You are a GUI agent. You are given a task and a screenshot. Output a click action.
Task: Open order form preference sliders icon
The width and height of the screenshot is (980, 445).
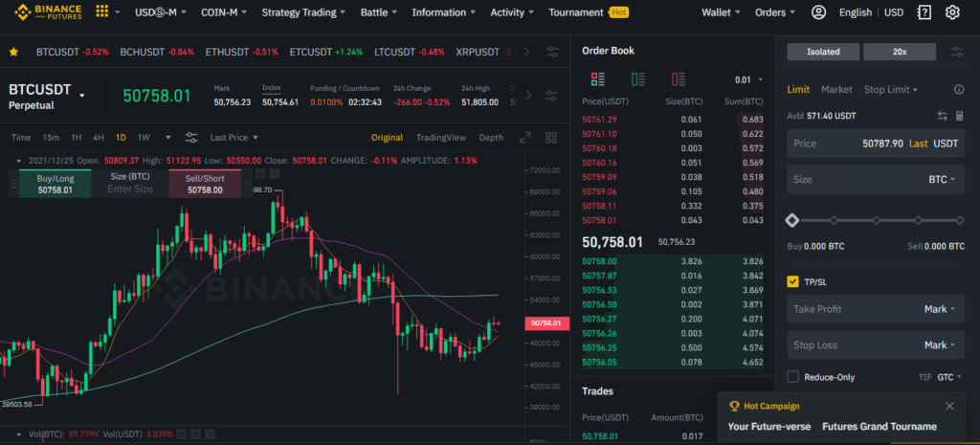pyautogui.click(x=957, y=52)
